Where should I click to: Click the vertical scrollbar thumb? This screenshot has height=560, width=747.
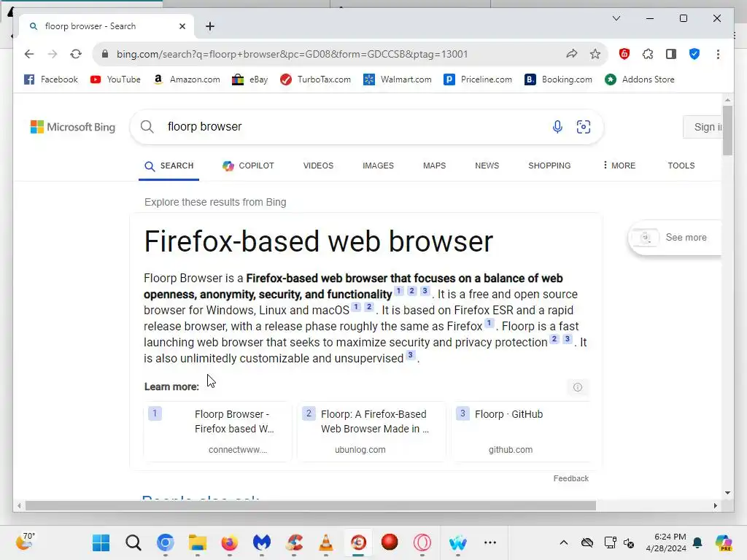click(x=727, y=130)
